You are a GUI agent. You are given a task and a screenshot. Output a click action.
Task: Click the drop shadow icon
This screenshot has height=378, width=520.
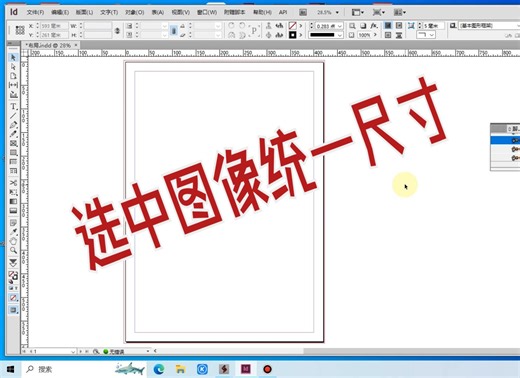(x=363, y=26)
